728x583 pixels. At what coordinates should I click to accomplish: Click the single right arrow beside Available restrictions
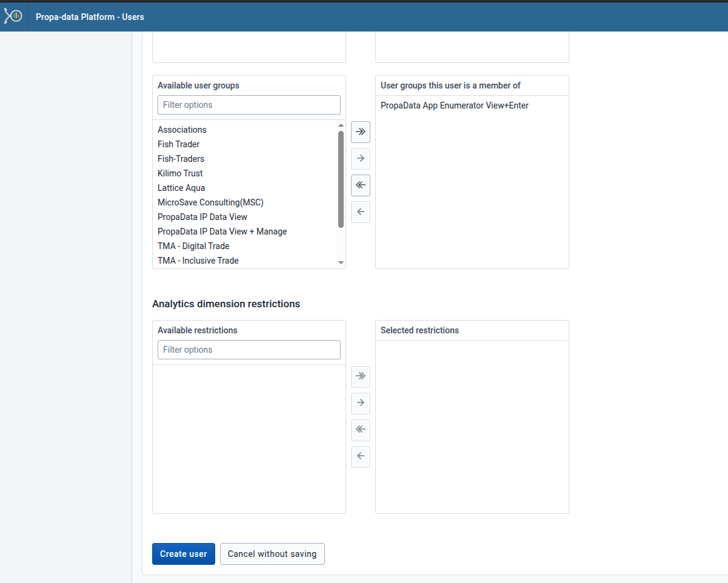coord(360,403)
